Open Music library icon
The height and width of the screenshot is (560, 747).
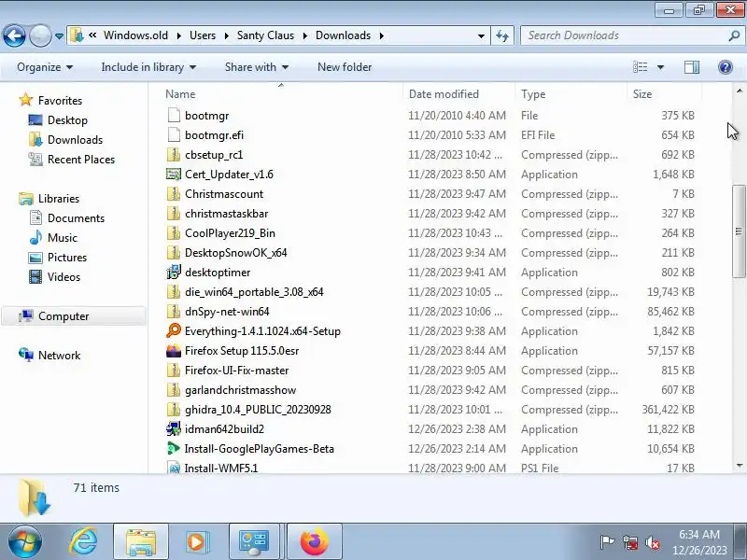pos(35,237)
